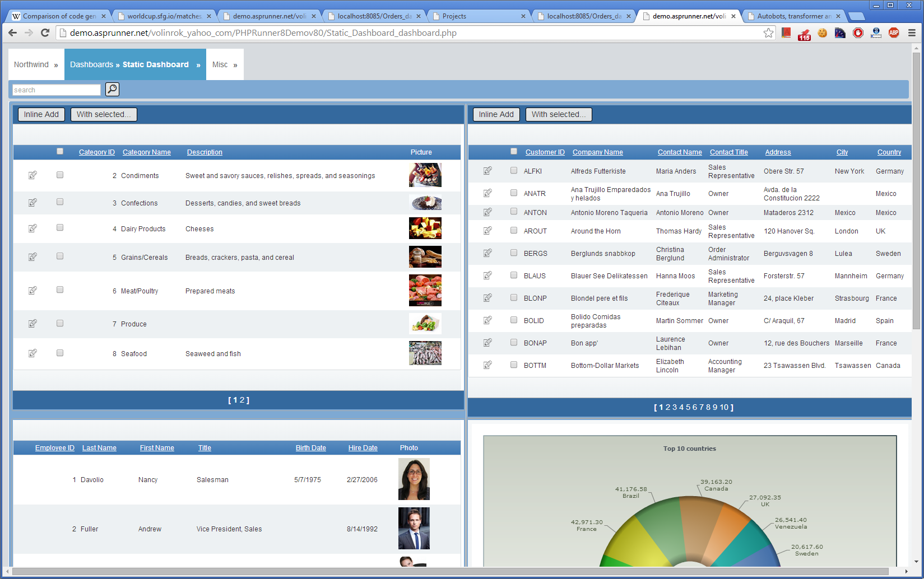Select the checkbox for BERGS customer row
Image resolution: width=924 pixels, height=579 pixels.
(x=514, y=253)
